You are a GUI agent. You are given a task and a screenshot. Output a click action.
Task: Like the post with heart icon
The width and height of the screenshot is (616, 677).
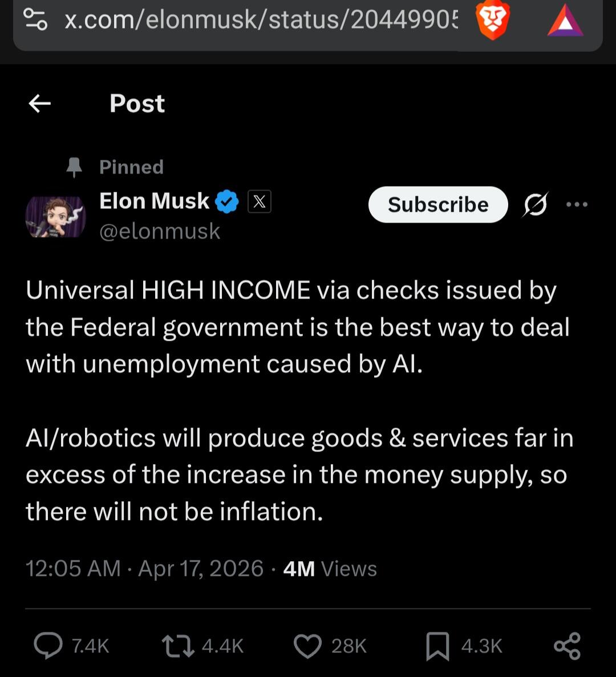point(307,646)
